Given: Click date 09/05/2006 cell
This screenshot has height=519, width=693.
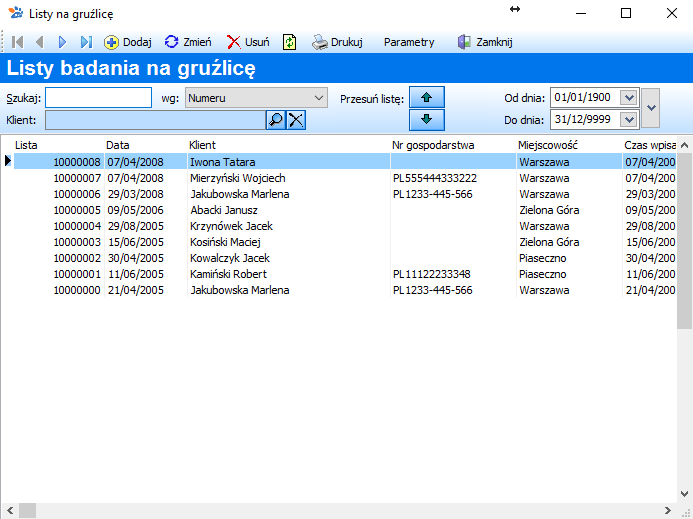Looking at the screenshot, I should point(136,210).
